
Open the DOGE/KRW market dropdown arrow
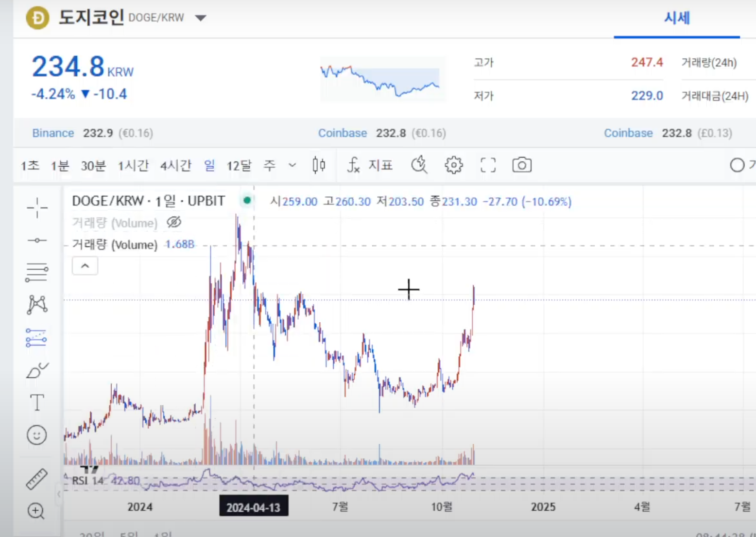coord(201,18)
